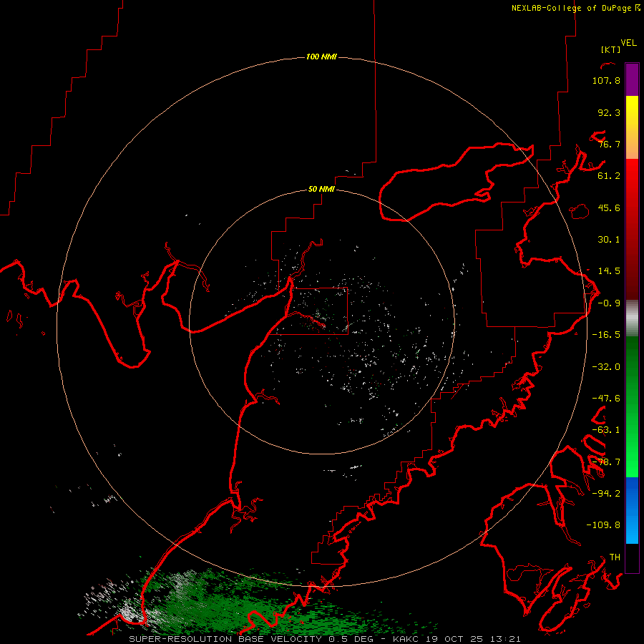Image resolution: width=644 pixels, height=644 pixels.
Task: Click the -78.7 legend value
Action: pyautogui.click(x=606, y=462)
